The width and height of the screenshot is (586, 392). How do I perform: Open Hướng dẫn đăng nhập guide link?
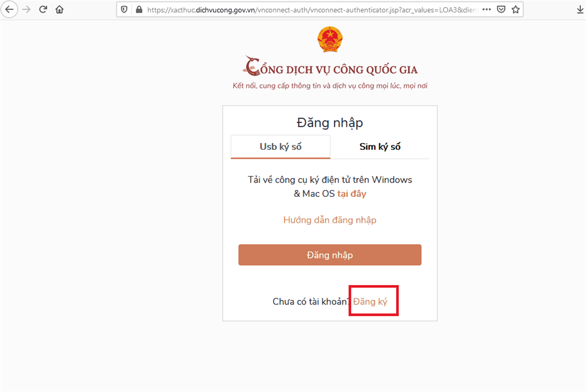pyautogui.click(x=330, y=220)
